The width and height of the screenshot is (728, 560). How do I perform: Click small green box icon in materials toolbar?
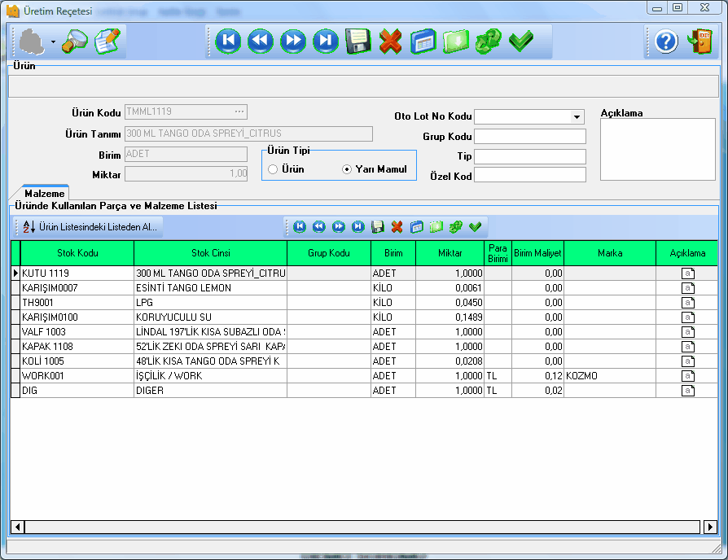[436, 226]
